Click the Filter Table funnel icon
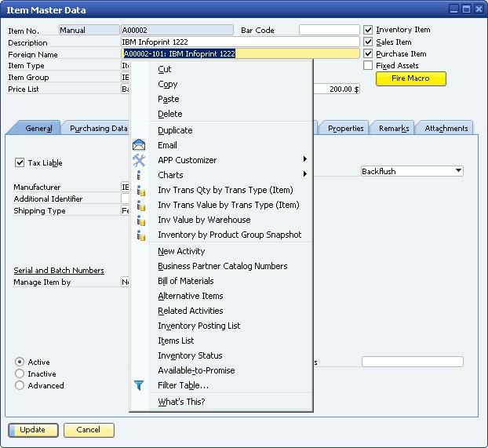The width and height of the screenshot is (488, 448). 139,385
